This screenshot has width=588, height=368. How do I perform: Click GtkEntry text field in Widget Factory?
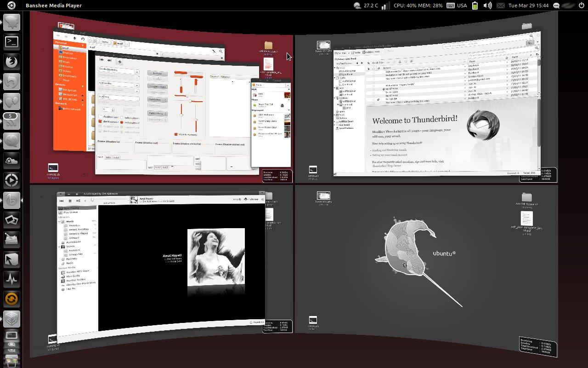(x=119, y=97)
